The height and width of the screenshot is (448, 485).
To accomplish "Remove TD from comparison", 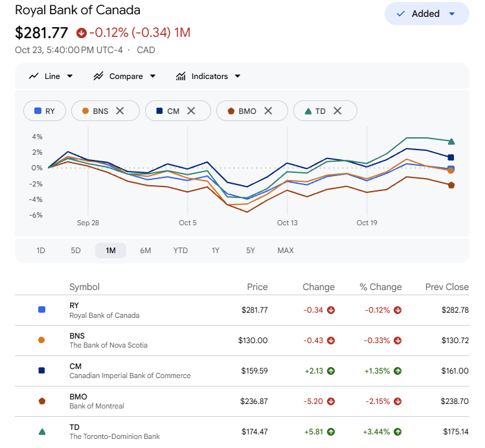I will 337,111.
